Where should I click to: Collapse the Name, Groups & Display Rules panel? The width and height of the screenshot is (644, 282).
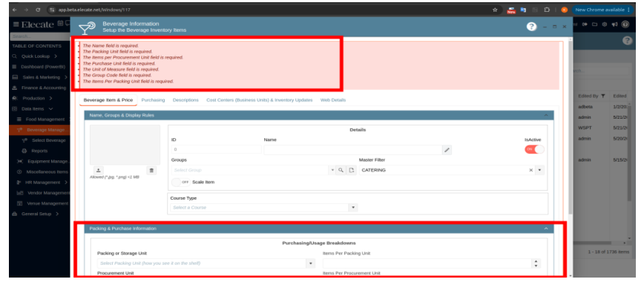point(546,115)
